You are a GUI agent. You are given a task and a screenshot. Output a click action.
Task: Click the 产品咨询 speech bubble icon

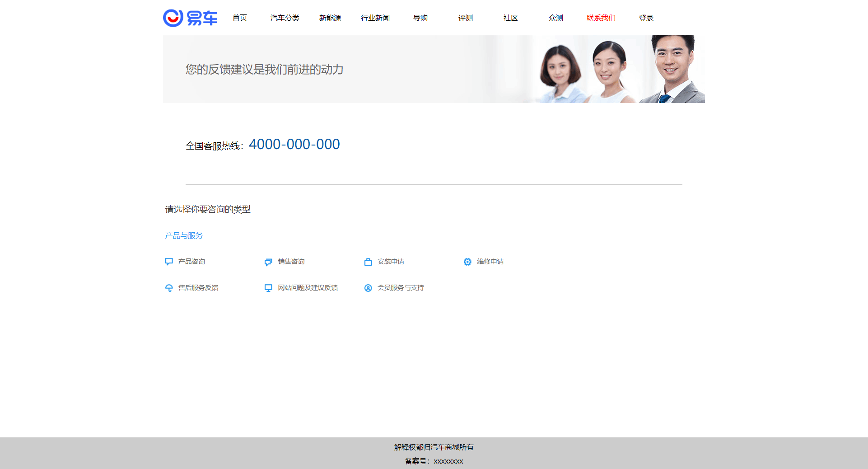[x=169, y=262]
